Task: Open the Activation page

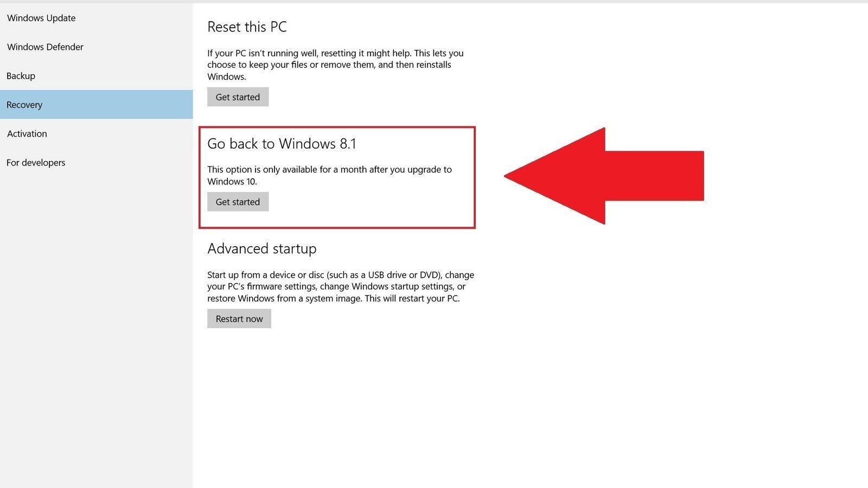Action: [x=27, y=133]
